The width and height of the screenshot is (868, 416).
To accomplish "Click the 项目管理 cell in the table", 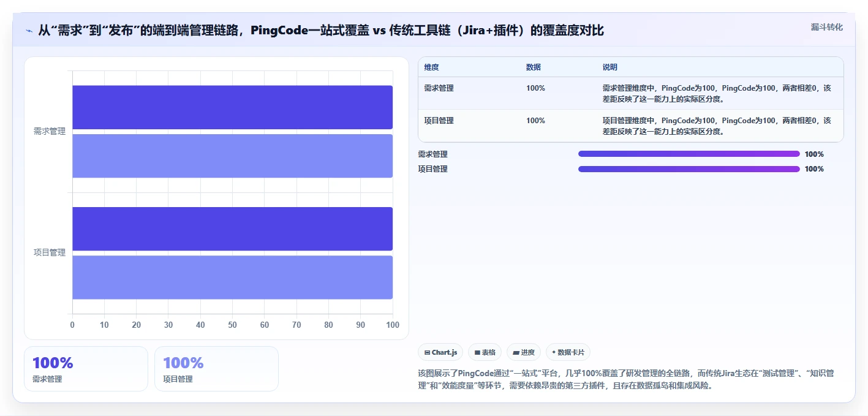I will pyautogui.click(x=439, y=121).
